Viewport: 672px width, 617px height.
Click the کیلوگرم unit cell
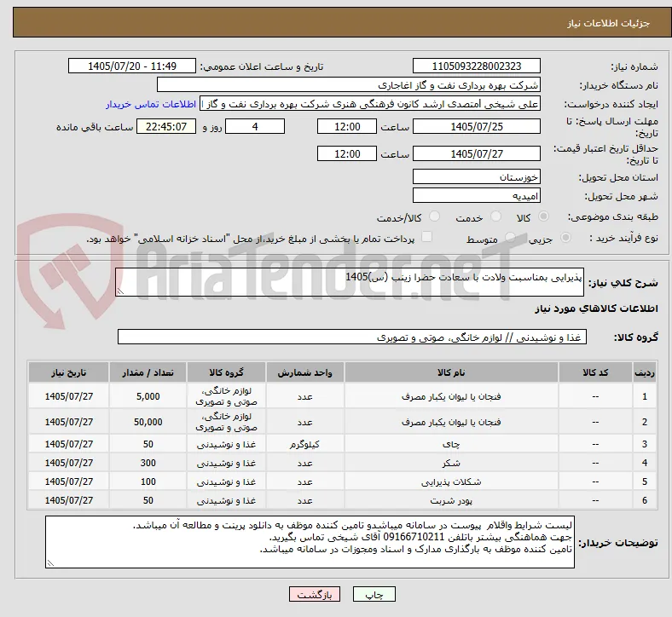click(x=304, y=444)
